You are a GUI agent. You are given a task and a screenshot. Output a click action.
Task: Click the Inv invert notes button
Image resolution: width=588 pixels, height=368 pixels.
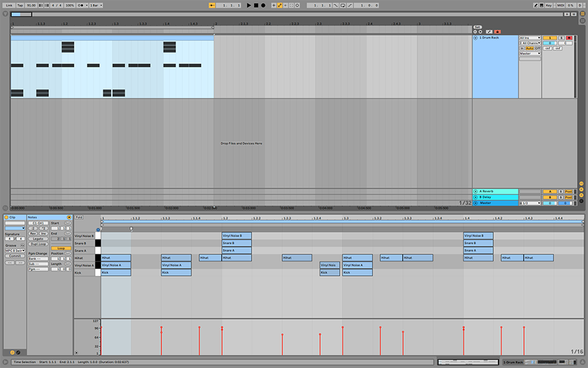point(44,233)
